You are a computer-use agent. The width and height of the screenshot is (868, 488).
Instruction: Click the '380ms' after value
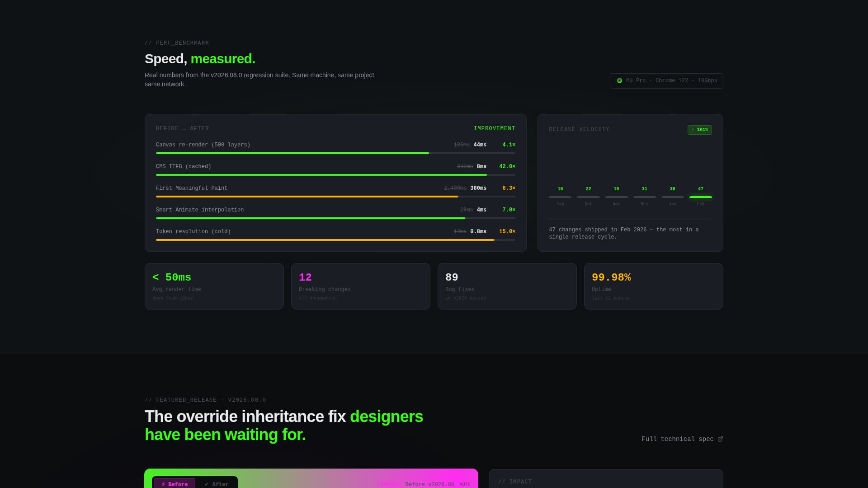coord(478,188)
